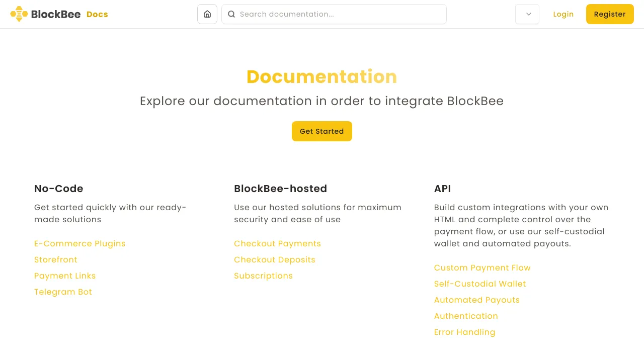Open the Authentication link
This screenshot has width=644, height=362.
pyautogui.click(x=466, y=316)
